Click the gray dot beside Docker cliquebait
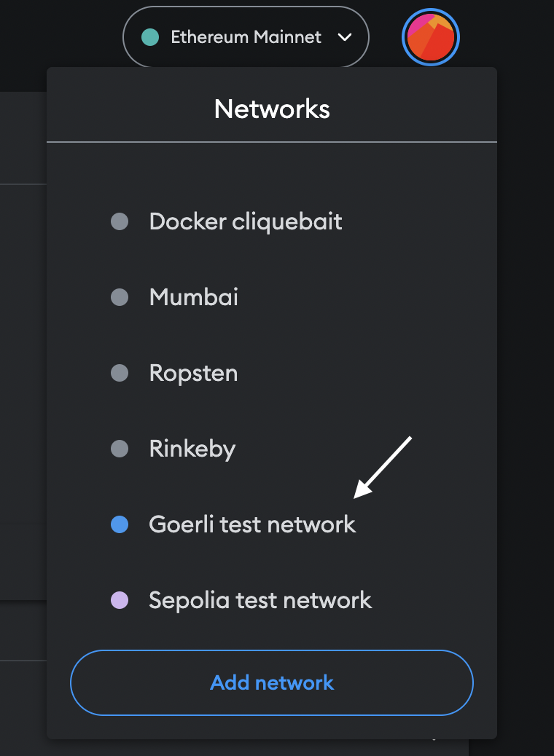The image size is (554, 756). pyautogui.click(x=120, y=222)
